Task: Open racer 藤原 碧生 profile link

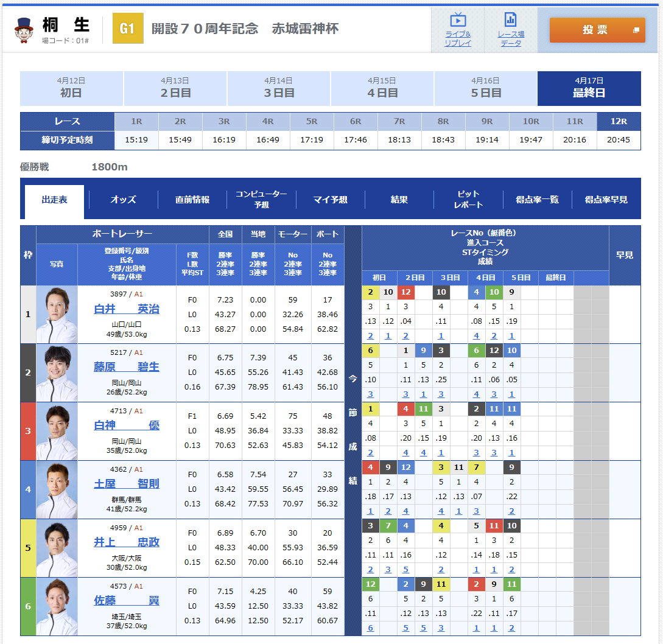Action: tap(127, 367)
